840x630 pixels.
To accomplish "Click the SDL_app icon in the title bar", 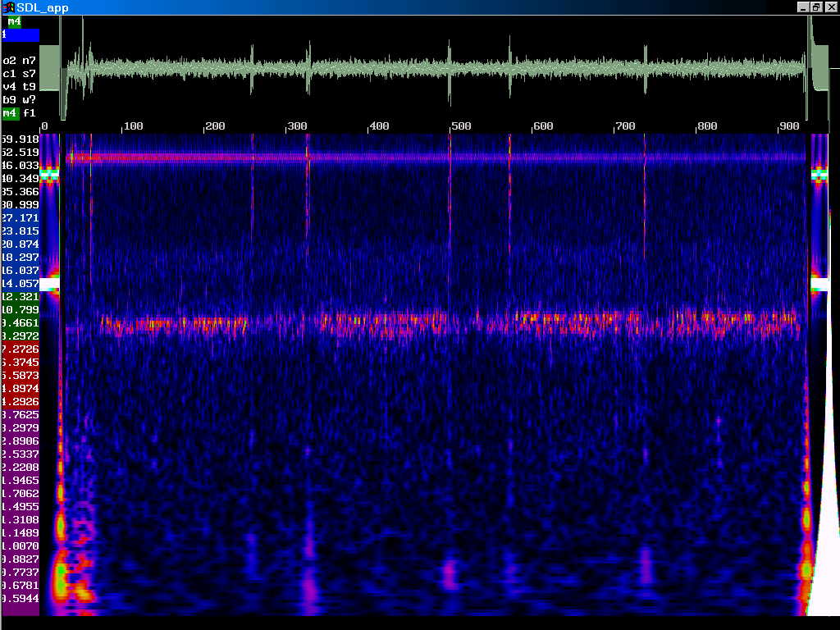I will pyautogui.click(x=8, y=7).
